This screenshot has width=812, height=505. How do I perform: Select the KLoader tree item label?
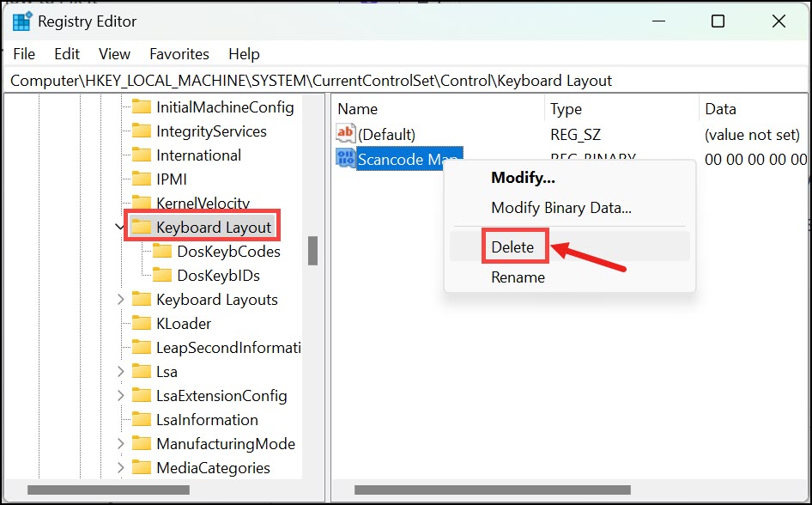click(184, 323)
